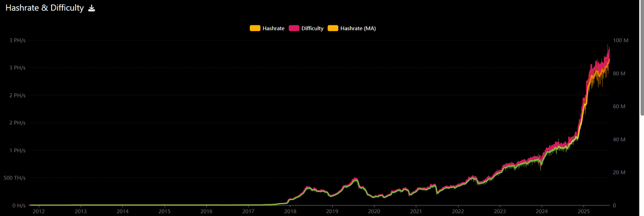Click the Hashrate & Difficulty title text
The image size is (644, 216).
pyautogui.click(x=44, y=8)
